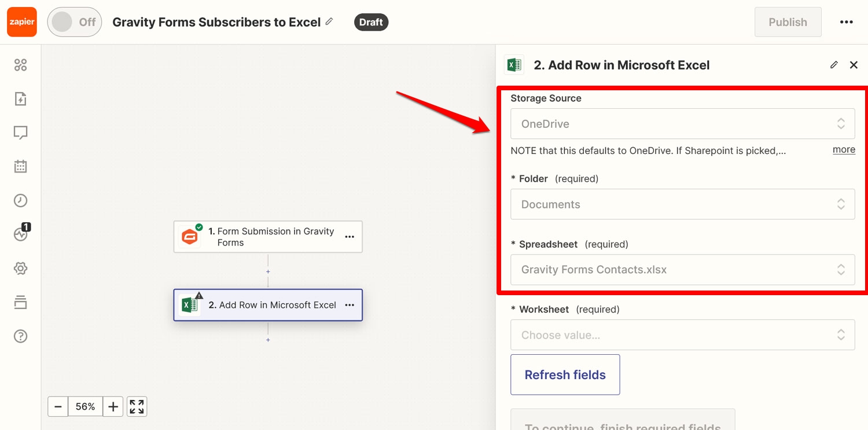
Task: Open the calendar icon in sidebar
Action: click(21, 167)
